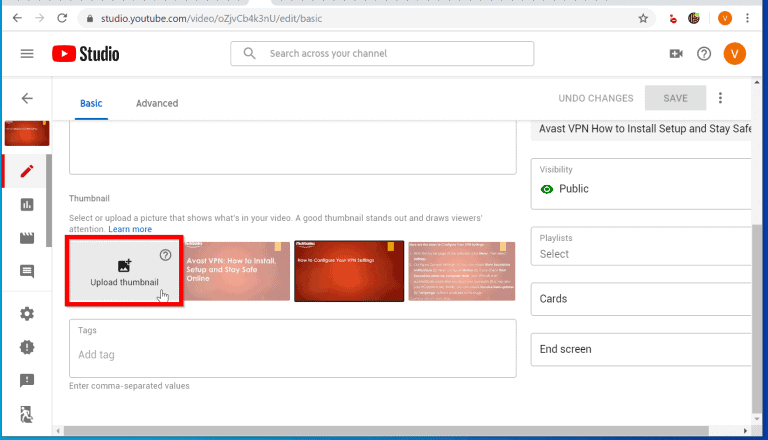Click the Thumbnail section heading
Viewport: 768px width, 440px height.
(89, 198)
